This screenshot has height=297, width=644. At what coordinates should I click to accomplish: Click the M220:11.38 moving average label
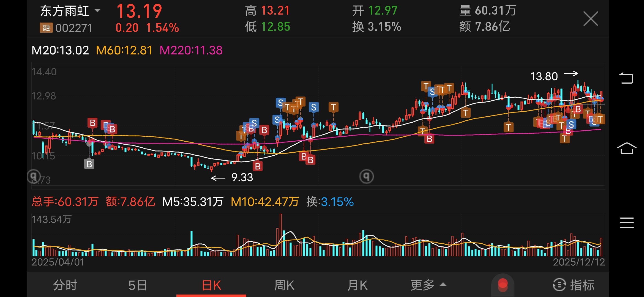191,50
